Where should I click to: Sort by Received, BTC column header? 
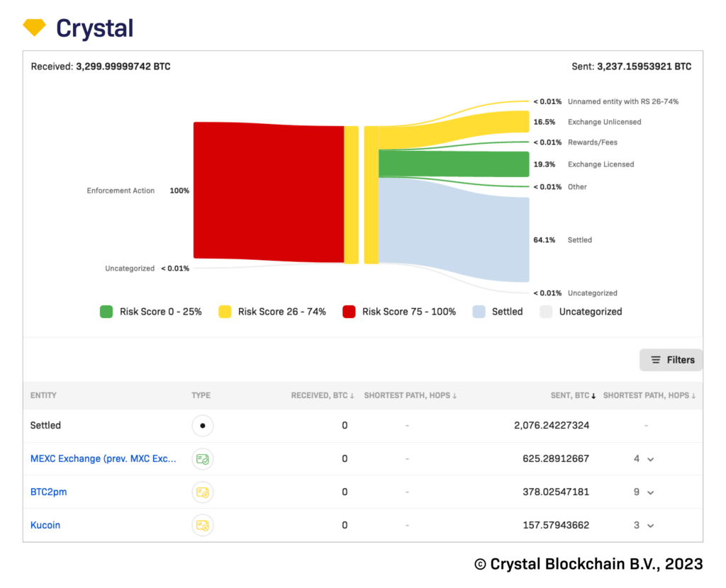[x=323, y=395]
